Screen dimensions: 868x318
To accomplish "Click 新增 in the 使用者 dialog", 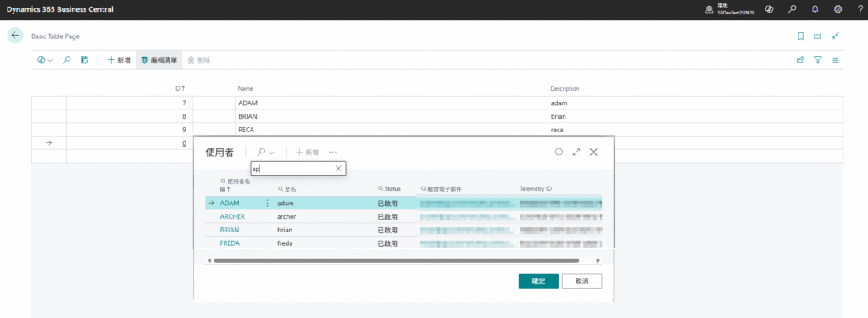I will 307,152.
